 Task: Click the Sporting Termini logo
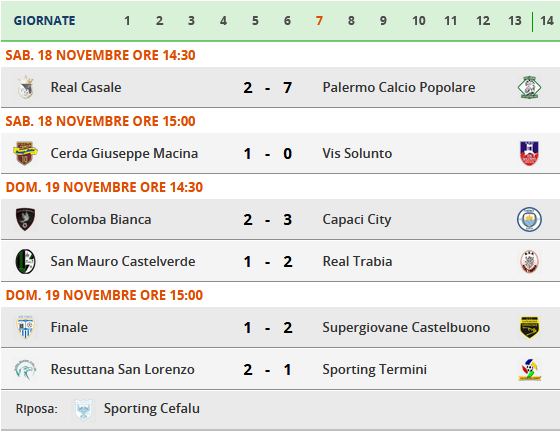pos(529,370)
